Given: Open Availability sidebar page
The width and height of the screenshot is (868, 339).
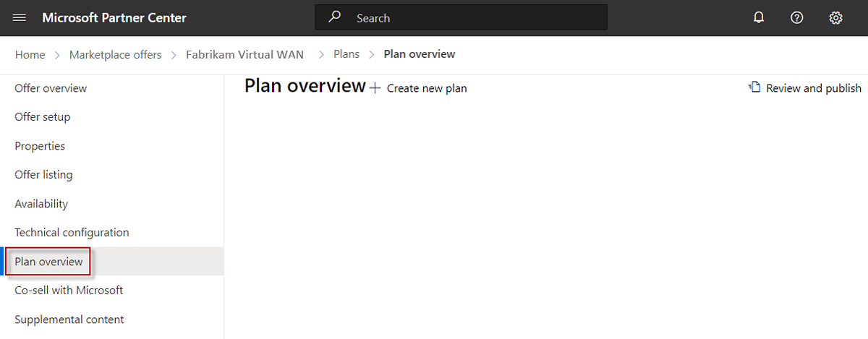Looking at the screenshot, I should (41, 204).
